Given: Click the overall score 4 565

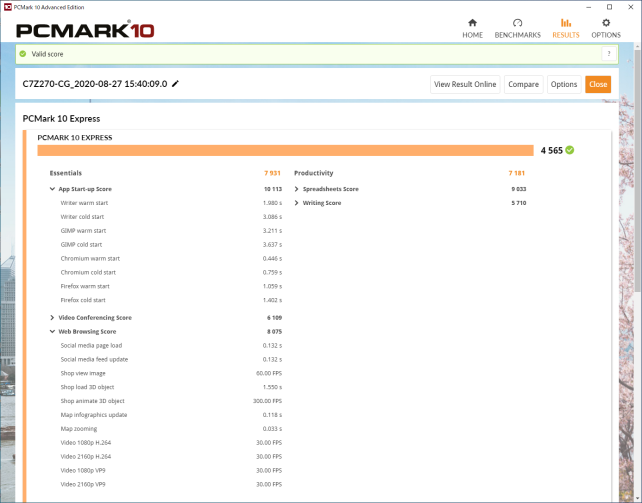Looking at the screenshot, I should click(552, 150).
